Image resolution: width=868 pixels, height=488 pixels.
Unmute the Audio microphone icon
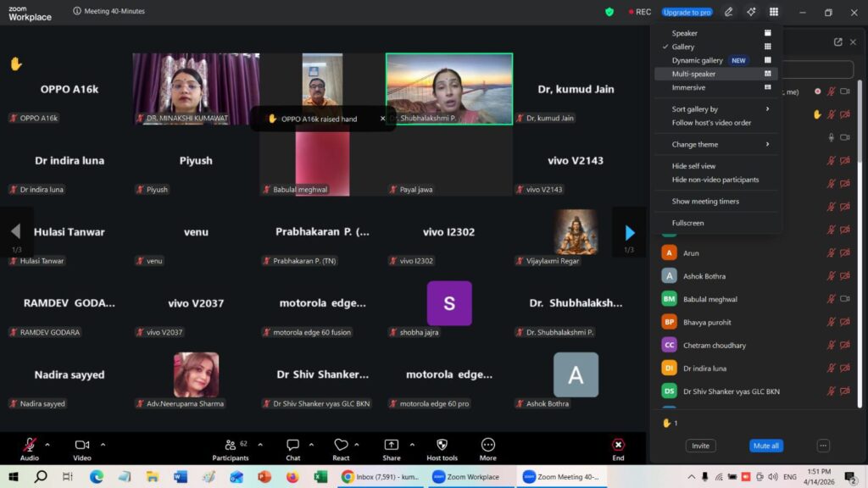pyautogui.click(x=30, y=445)
